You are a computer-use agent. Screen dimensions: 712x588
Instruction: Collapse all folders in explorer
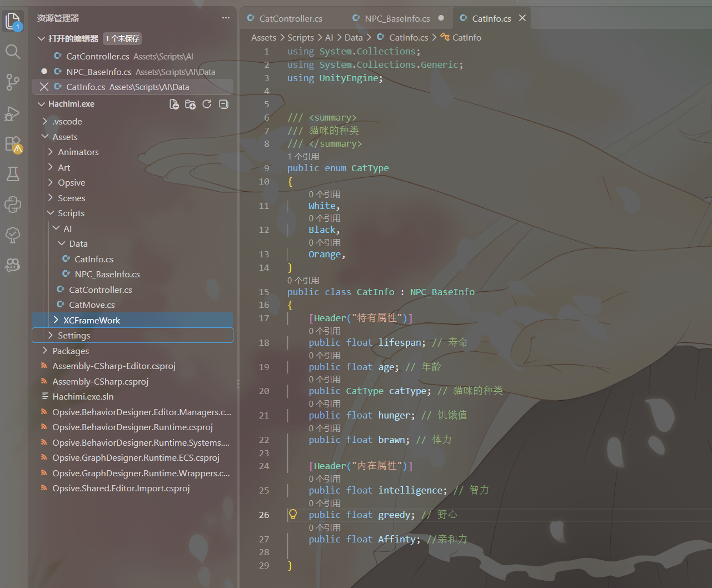pyautogui.click(x=223, y=104)
